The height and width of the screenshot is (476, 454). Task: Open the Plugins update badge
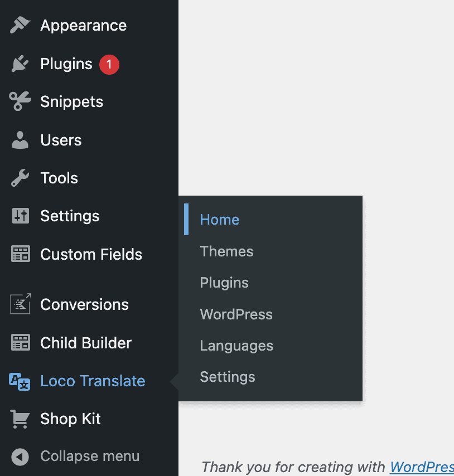tap(109, 64)
